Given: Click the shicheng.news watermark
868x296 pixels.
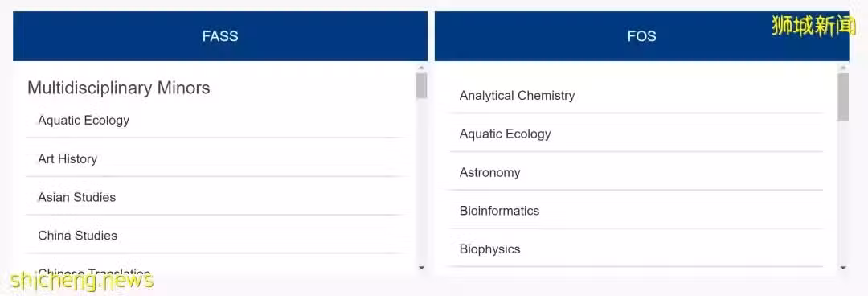Looking at the screenshot, I should coord(81,281).
